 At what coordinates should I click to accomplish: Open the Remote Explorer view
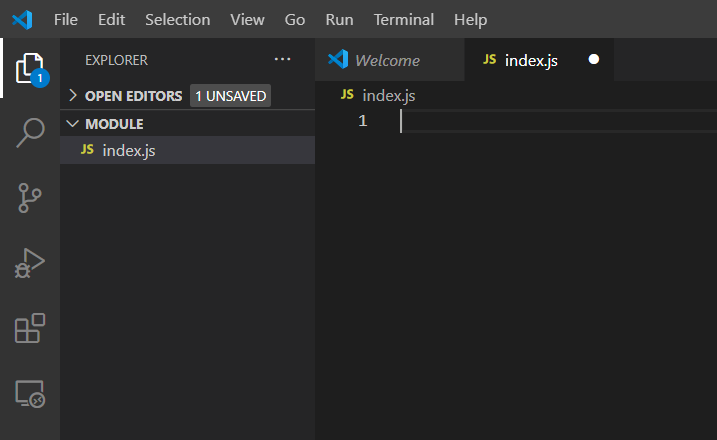tap(30, 395)
